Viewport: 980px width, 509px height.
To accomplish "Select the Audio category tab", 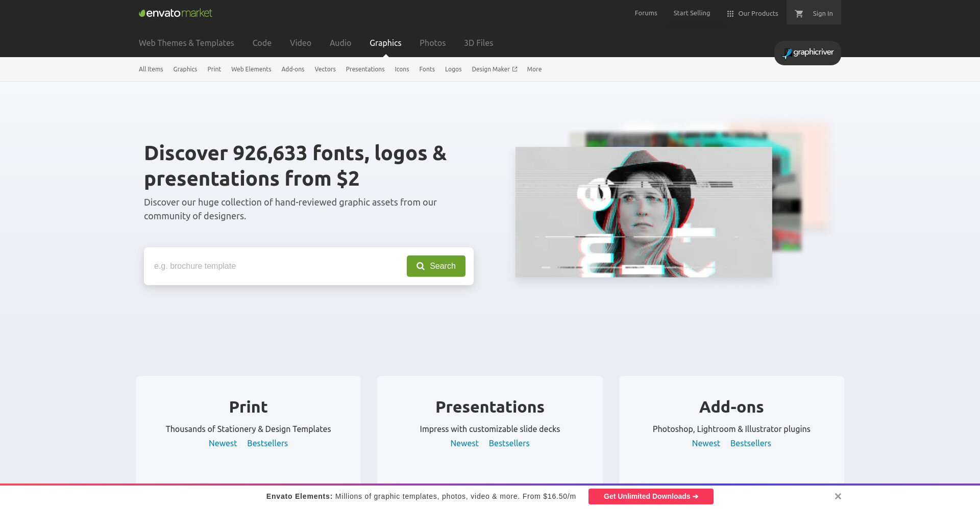I will pos(340,43).
